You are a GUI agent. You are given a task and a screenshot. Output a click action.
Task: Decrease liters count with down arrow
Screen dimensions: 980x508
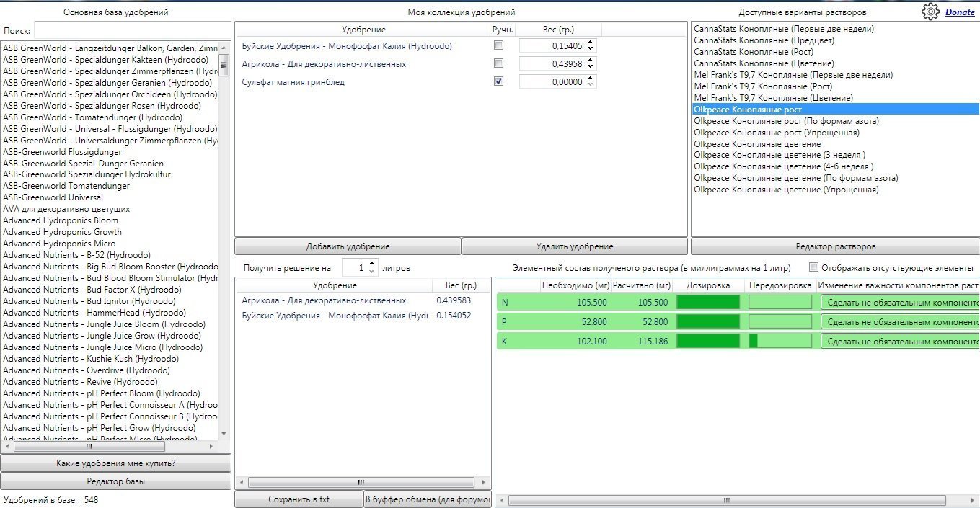[371, 272]
